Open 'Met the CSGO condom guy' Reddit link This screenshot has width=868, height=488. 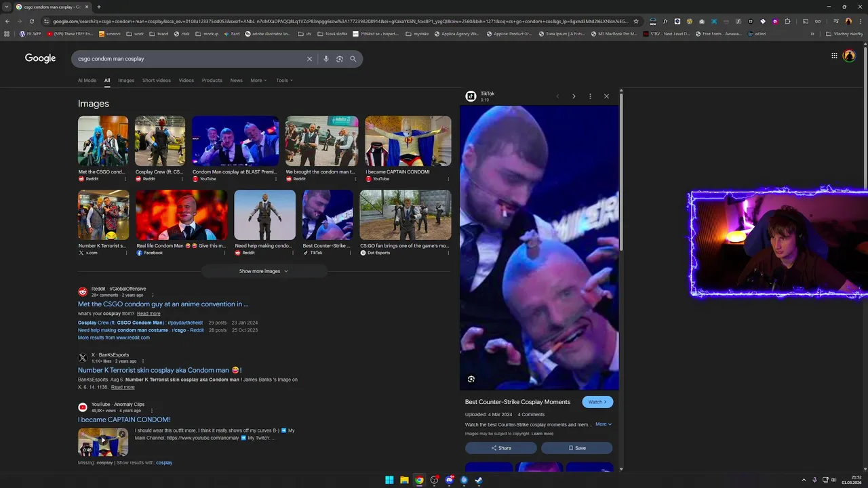[x=163, y=304]
